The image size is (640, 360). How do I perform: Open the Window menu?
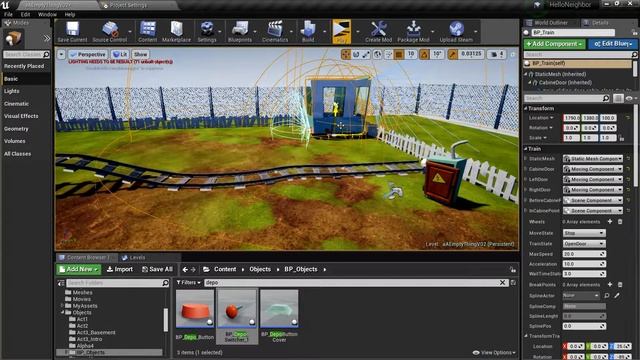tap(47, 14)
